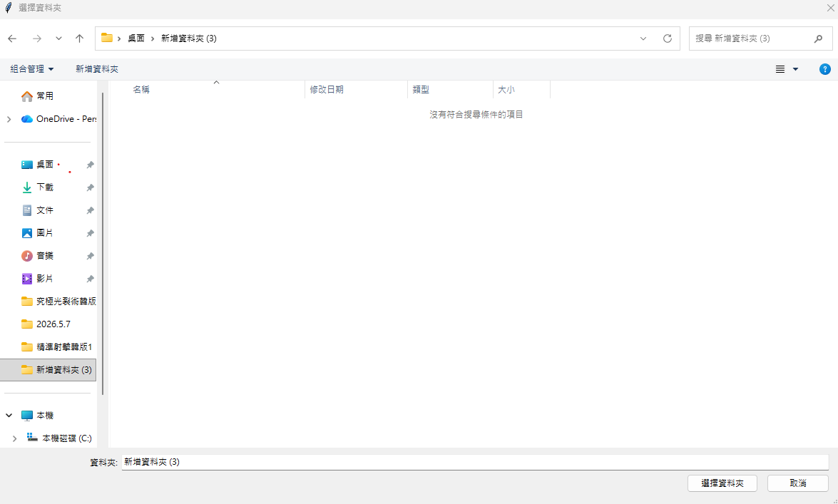Open 影片 in the quick access list
The image size is (838, 504).
[45, 279]
